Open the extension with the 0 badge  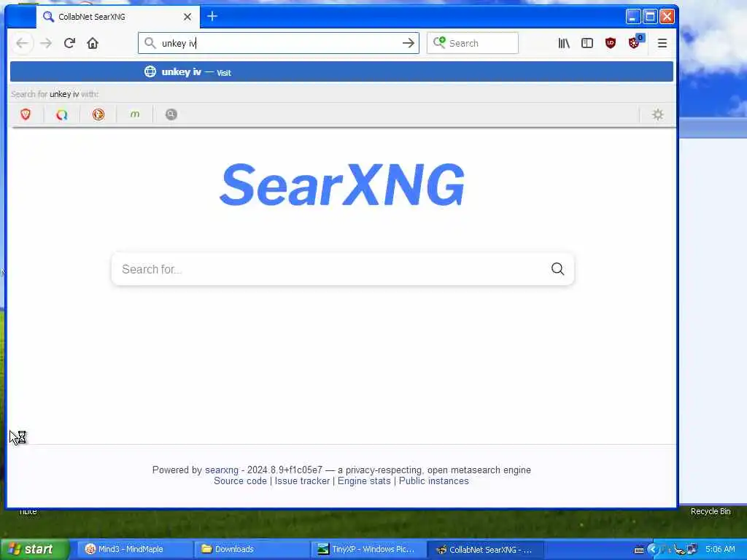click(x=635, y=42)
